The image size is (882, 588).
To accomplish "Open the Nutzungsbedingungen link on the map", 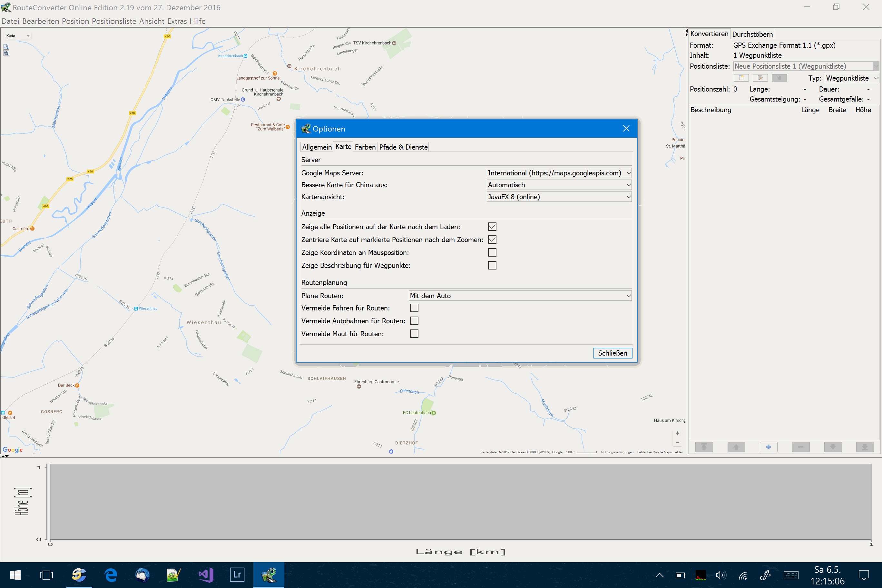I will 617,452.
